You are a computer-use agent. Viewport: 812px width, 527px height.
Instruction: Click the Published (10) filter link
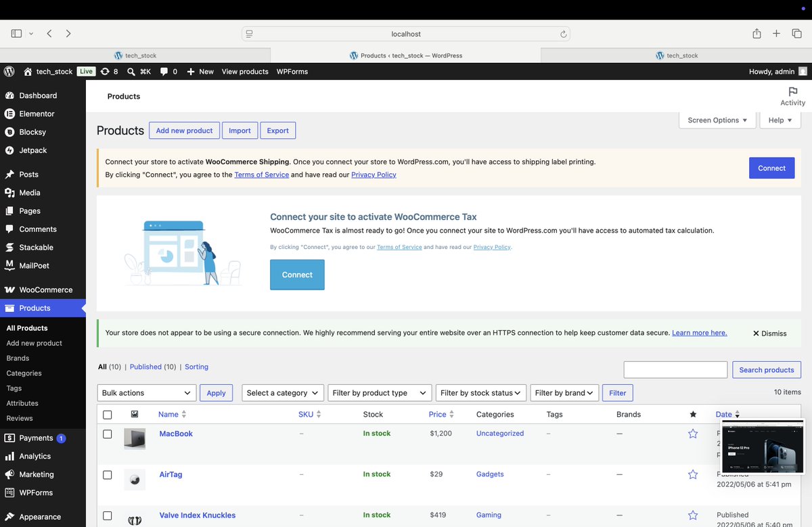[x=153, y=367]
